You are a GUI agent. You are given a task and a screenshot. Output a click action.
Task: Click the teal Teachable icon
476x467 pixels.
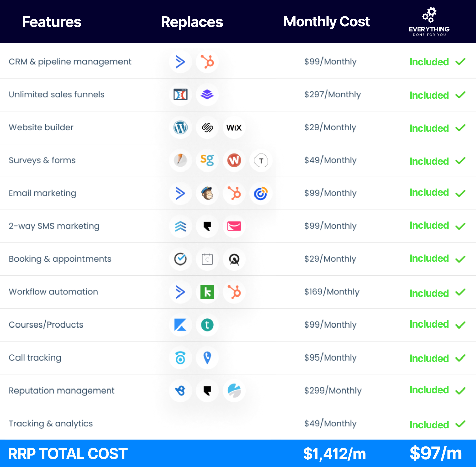207,325
